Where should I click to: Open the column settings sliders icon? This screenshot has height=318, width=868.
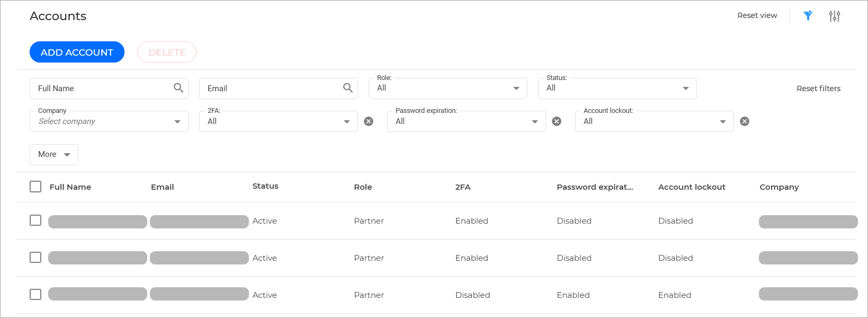[x=835, y=16]
